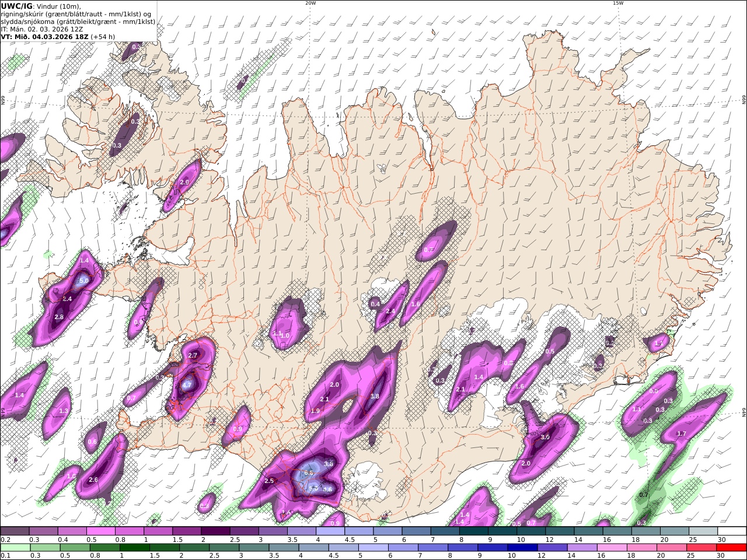747x560 pixels.
Task: Pick the 25 red-pink swatch in lower legend
Action: [x=701, y=548]
